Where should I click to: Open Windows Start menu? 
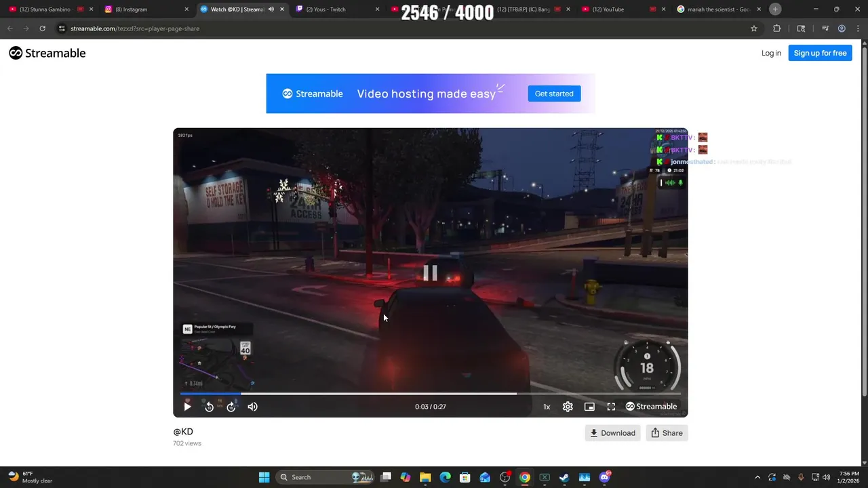coord(264,477)
